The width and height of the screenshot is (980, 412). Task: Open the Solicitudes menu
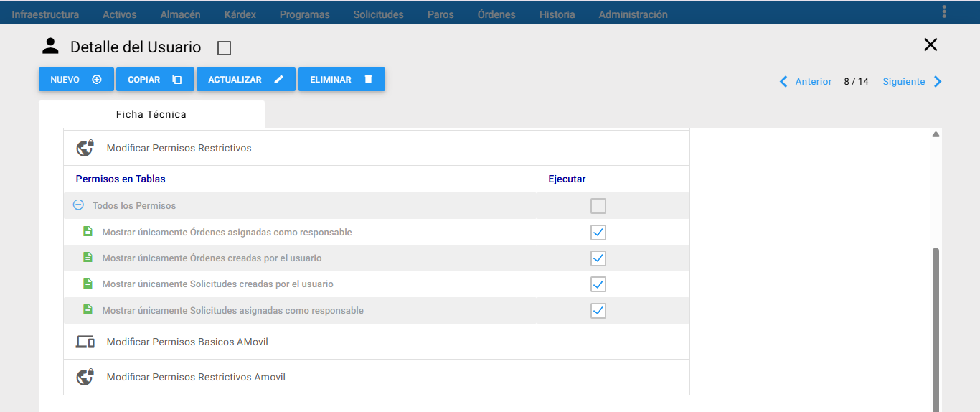click(x=378, y=14)
